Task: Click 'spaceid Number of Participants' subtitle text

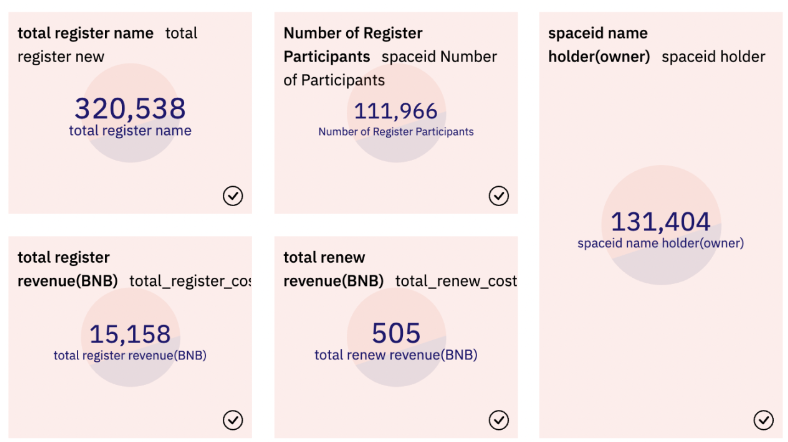Action: tap(390, 68)
